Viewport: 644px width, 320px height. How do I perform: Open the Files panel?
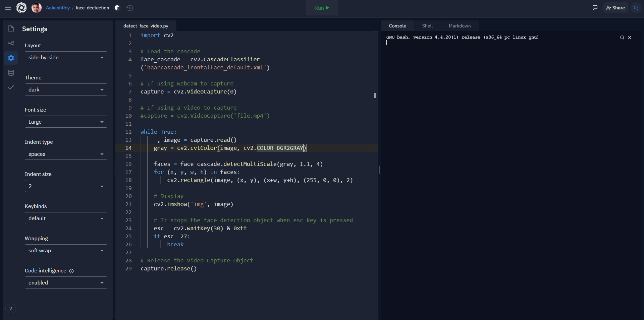pyautogui.click(x=11, y=28)
